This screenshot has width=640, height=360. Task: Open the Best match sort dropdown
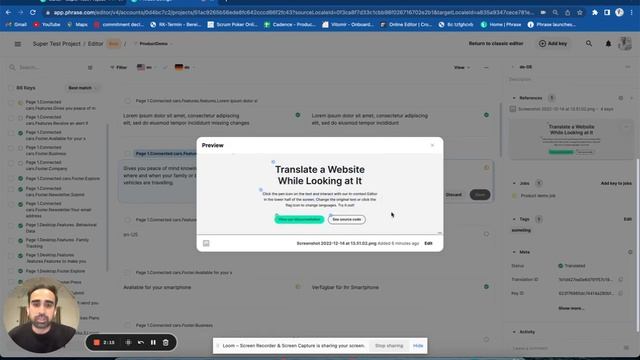coord(82,88)
